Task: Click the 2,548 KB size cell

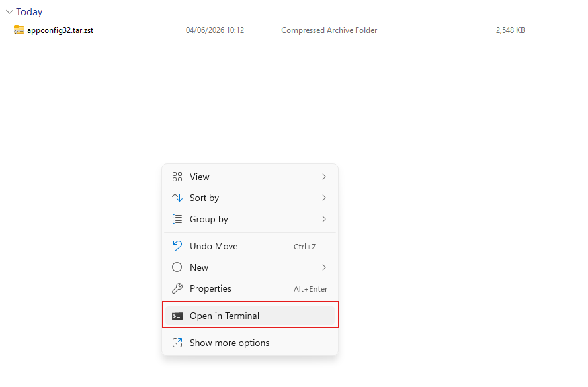Action: 511,30
